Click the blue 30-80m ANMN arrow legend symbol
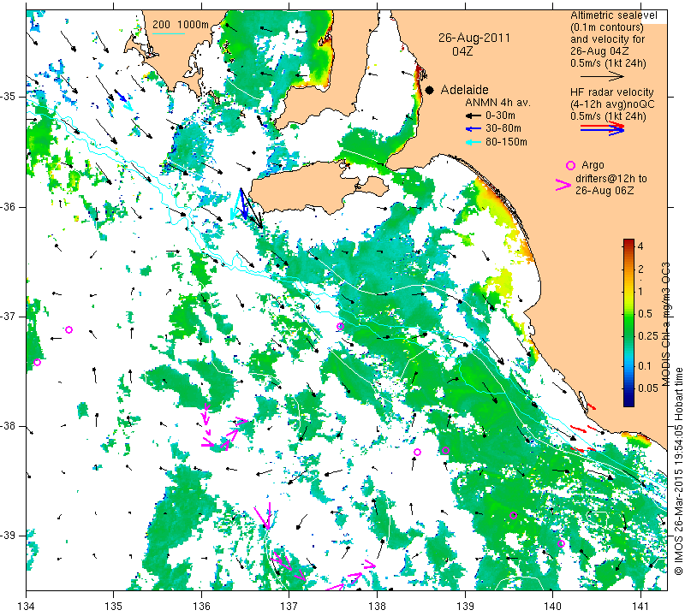This screenshot has width=685, height=616. 473,129
